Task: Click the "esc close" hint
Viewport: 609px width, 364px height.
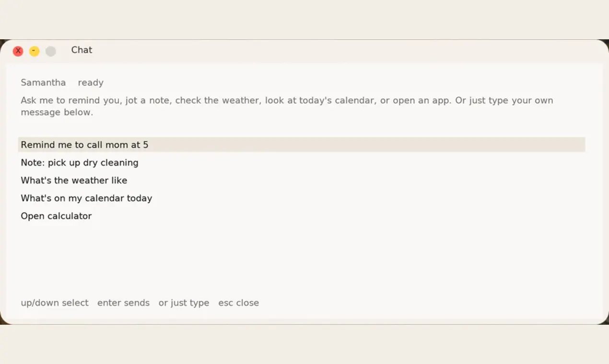Action: point(238,303)
